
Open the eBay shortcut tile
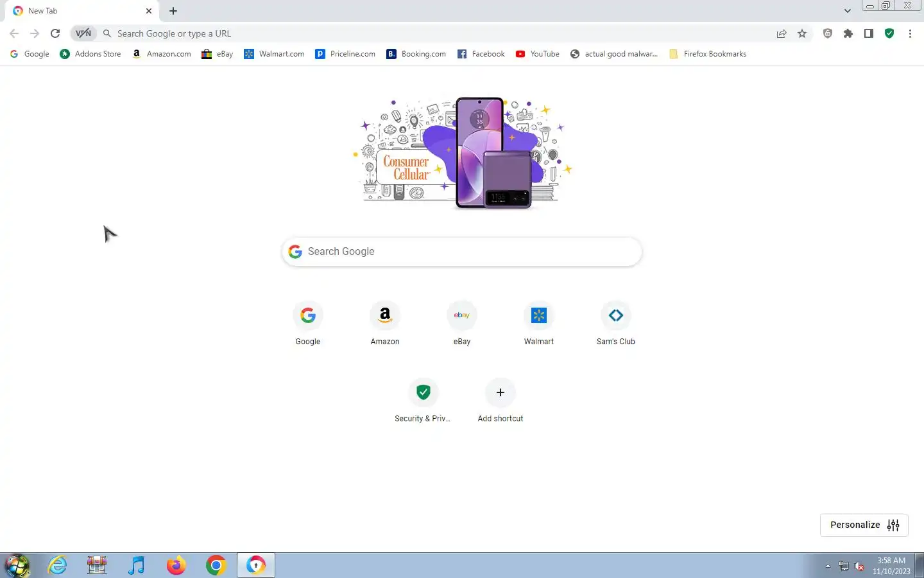tap(462, 324)
